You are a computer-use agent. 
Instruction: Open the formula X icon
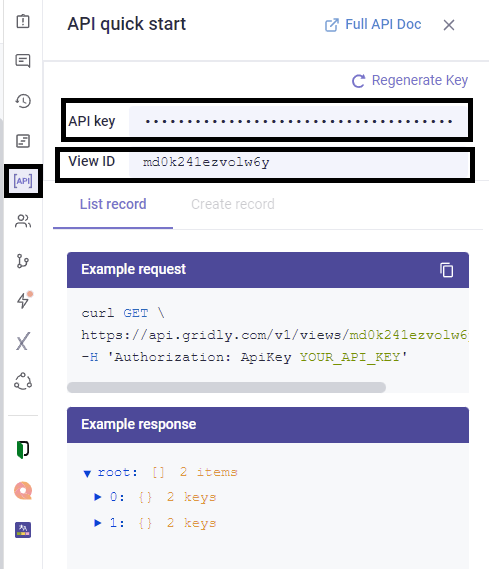point(22,341)
